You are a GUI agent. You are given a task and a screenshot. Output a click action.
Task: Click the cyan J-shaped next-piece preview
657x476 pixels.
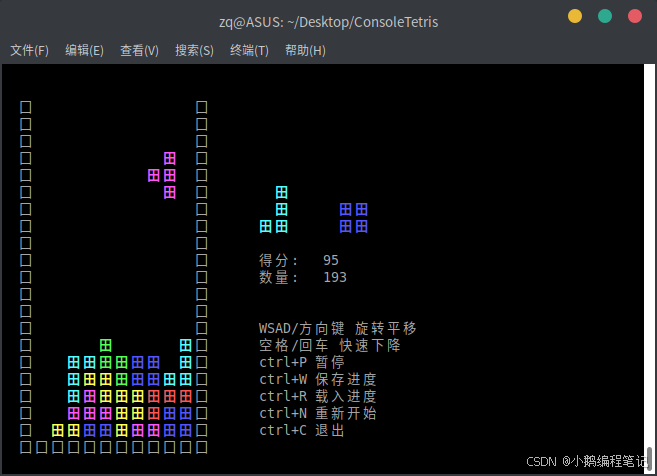(x=274, y=210)
